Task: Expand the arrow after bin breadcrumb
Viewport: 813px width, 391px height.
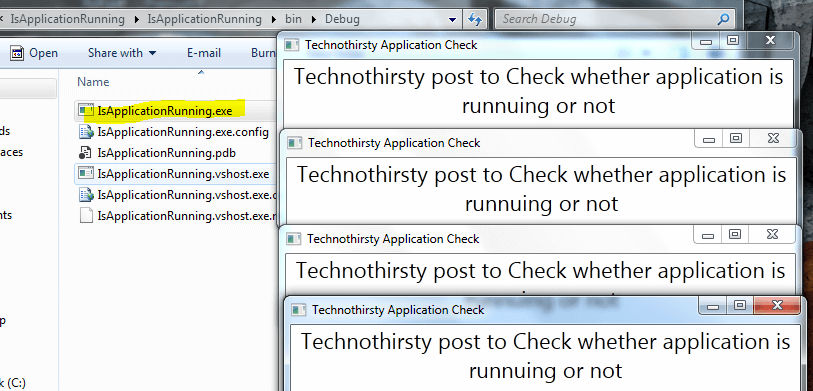Action: point(313,20)
